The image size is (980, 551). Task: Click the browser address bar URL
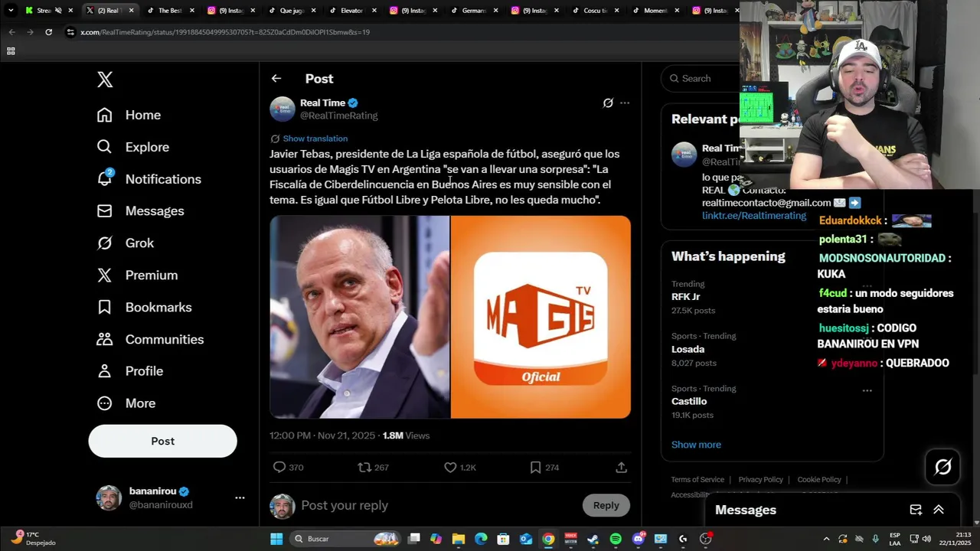click(x=225, y=32)
